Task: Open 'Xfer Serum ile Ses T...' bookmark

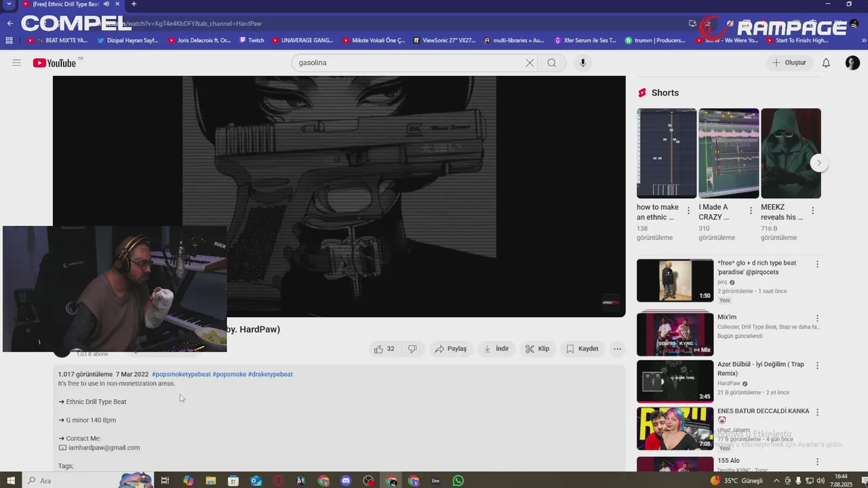Action: coord(586,41)
